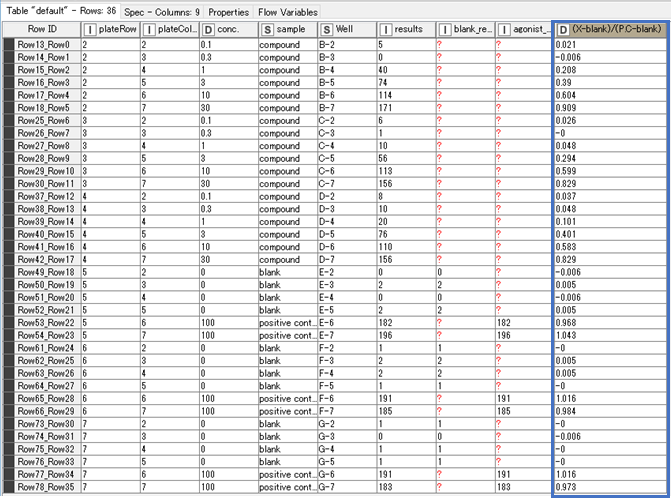The height and width of the screenshot is (498, 671).
Task: Click the integer type icon of agonist
Action: point(504,30)
